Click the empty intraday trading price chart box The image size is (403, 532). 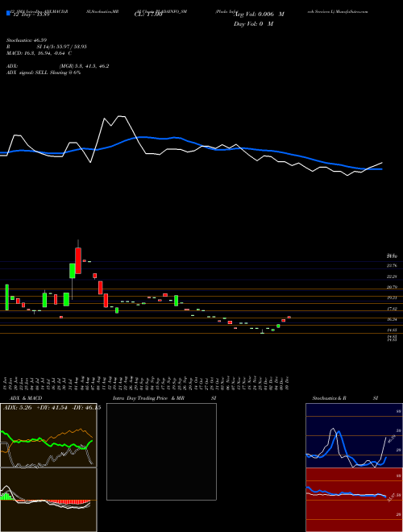(161, 451)
